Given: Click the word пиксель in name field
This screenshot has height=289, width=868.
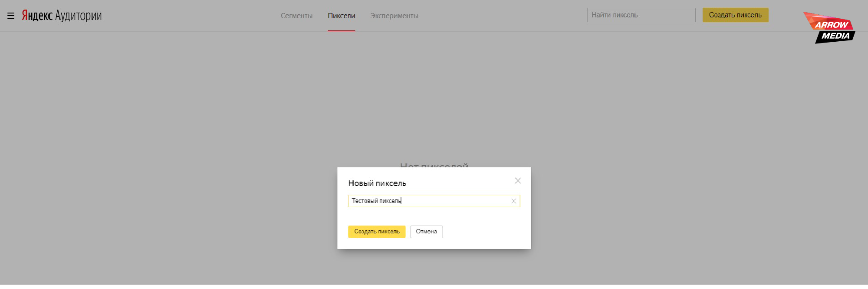Looking at the screenshot, I should click(390, 201).
